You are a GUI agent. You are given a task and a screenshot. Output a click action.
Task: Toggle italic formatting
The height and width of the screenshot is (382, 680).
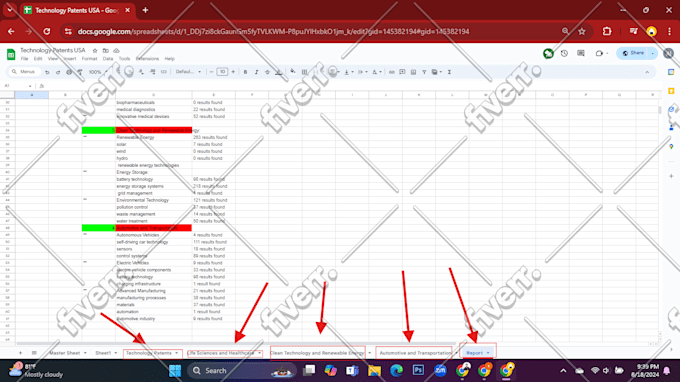[256, 72]
